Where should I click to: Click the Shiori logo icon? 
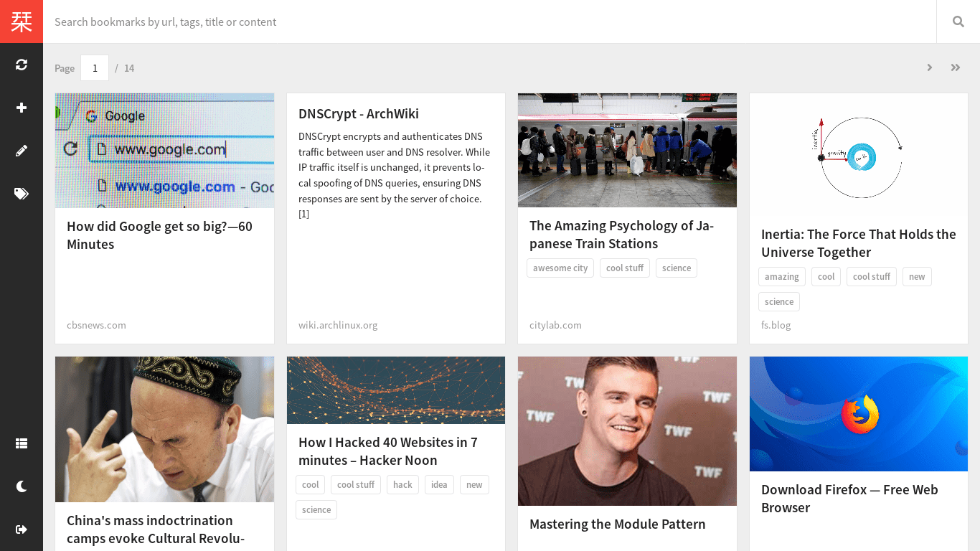click(22, 22)
